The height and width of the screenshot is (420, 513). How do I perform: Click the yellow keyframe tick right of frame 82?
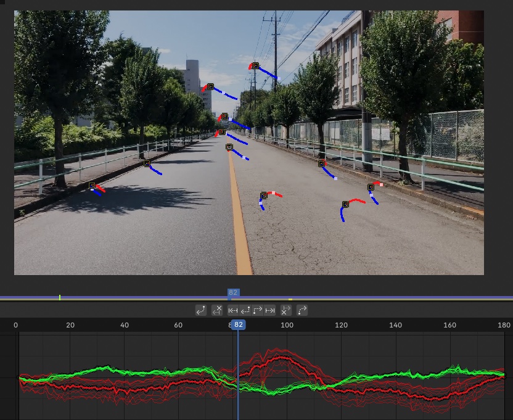(x=290, y=299)
